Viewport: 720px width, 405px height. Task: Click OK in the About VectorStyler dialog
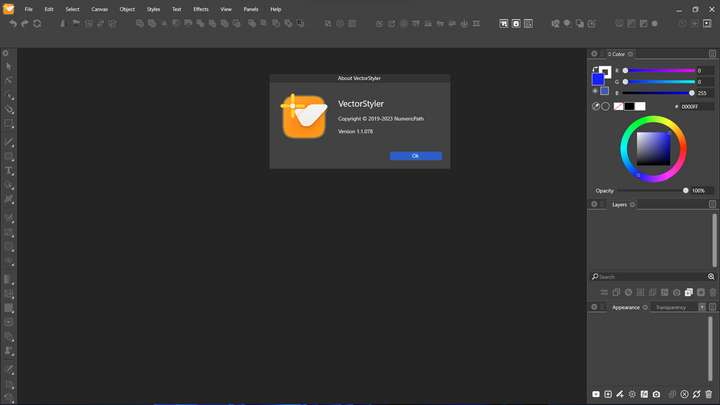click(x=416, y=156)
